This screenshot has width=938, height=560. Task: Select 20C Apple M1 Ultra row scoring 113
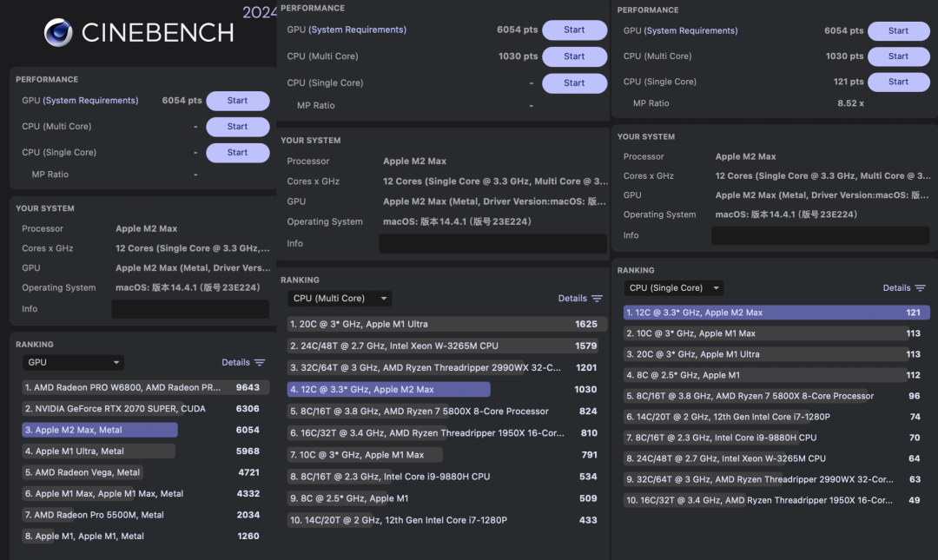[x=776, y=354]
